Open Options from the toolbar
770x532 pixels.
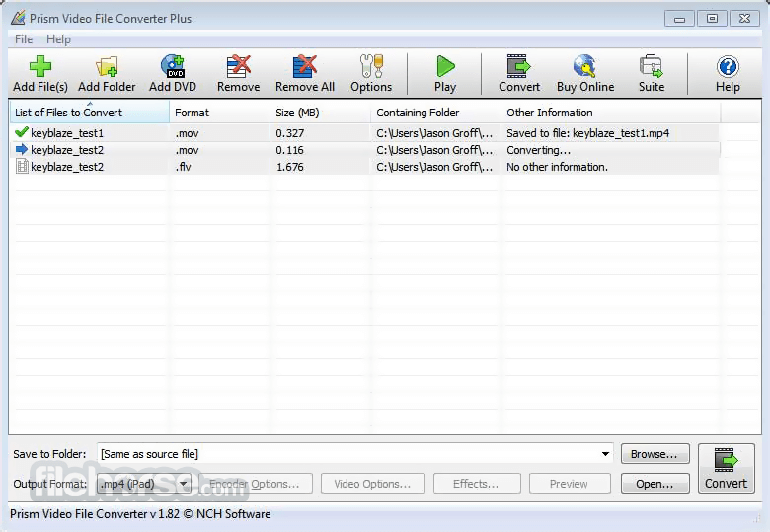pyautogui.click(x=371, y=74)
